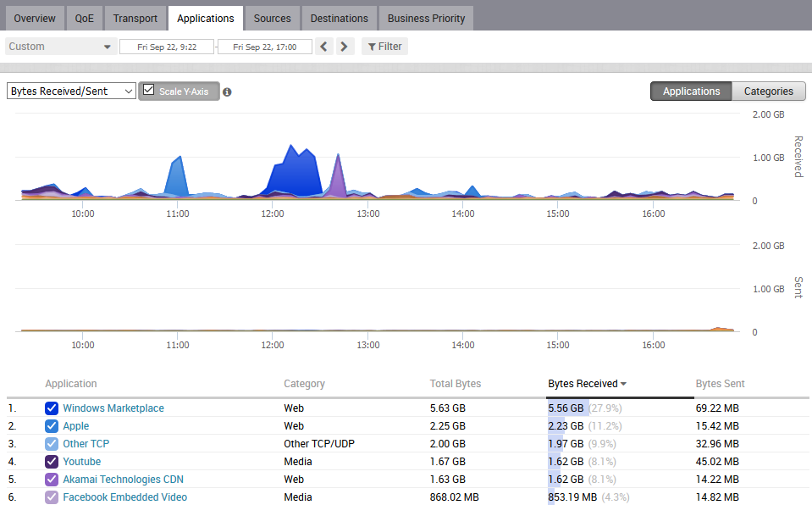Click the 5.56 GB bytes received bar
This screenshot has height=505, width=812.
click(x=568, y=408)
